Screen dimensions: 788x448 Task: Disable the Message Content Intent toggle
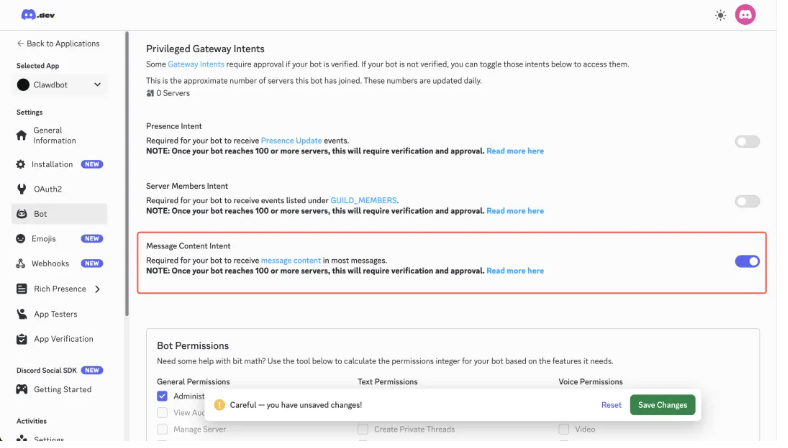point(747,261)
